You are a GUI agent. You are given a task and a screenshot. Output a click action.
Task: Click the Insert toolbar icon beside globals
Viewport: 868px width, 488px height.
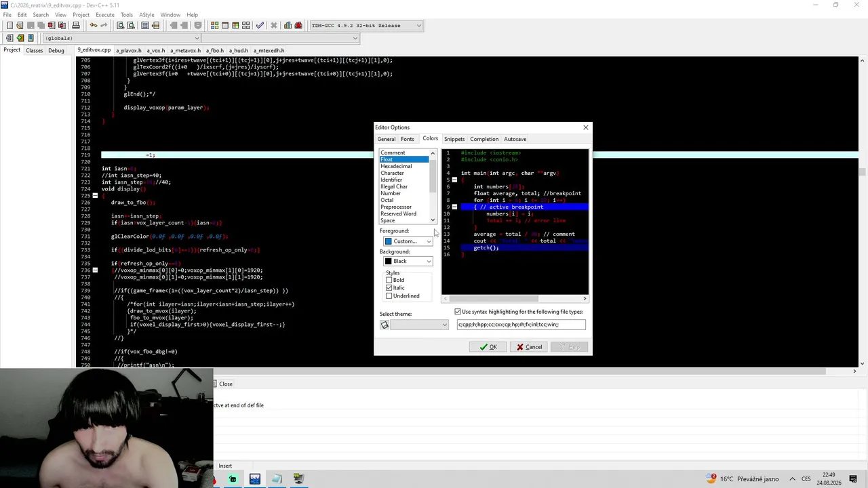9,38
